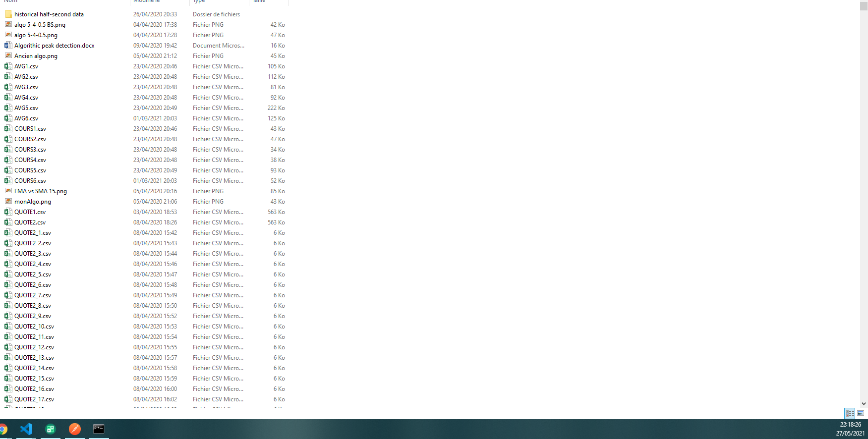Select file name COURS3.csv
The width and height of the screenshot is (868, 439).
tap(30, 150)
